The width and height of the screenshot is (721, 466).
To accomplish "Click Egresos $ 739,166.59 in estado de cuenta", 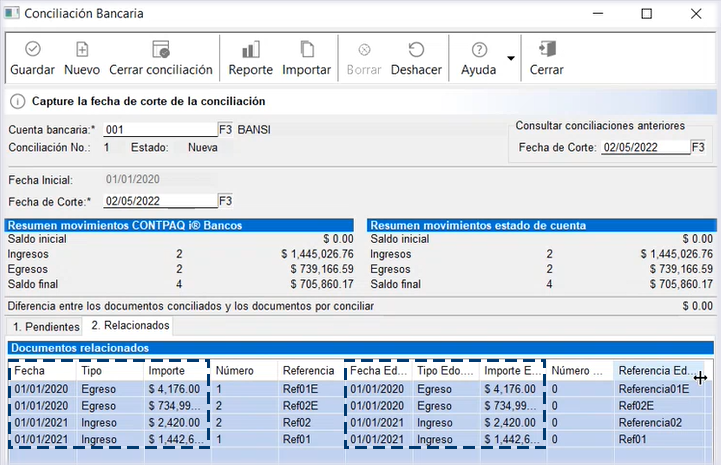I will (x=681, y=269).
